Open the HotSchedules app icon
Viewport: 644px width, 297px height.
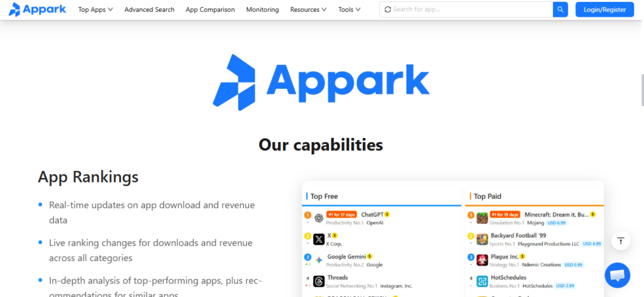[x=482, y=281]
